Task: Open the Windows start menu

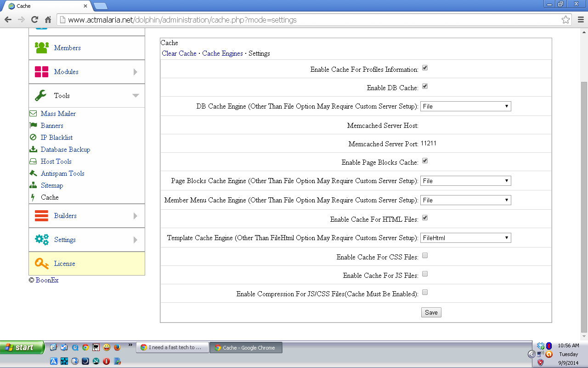Action: (x=22, y=347)
